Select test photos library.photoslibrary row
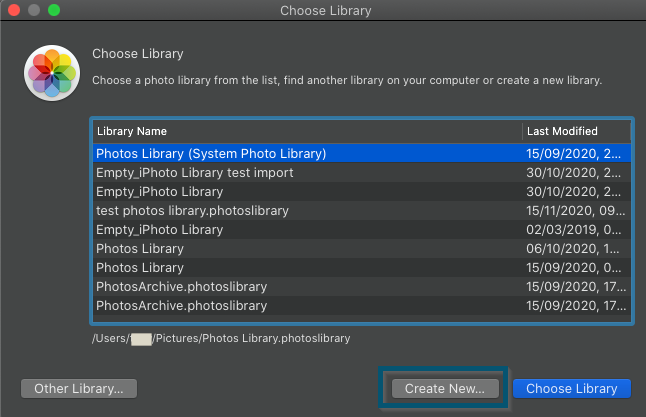This screenshot has height=417, width=646. pos(362,211)
